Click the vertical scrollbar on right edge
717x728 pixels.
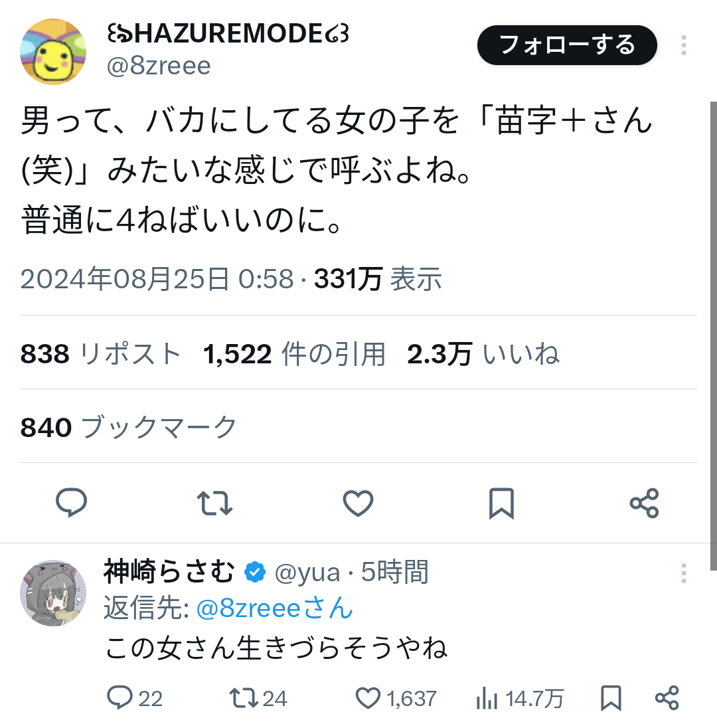click(713, 335)
